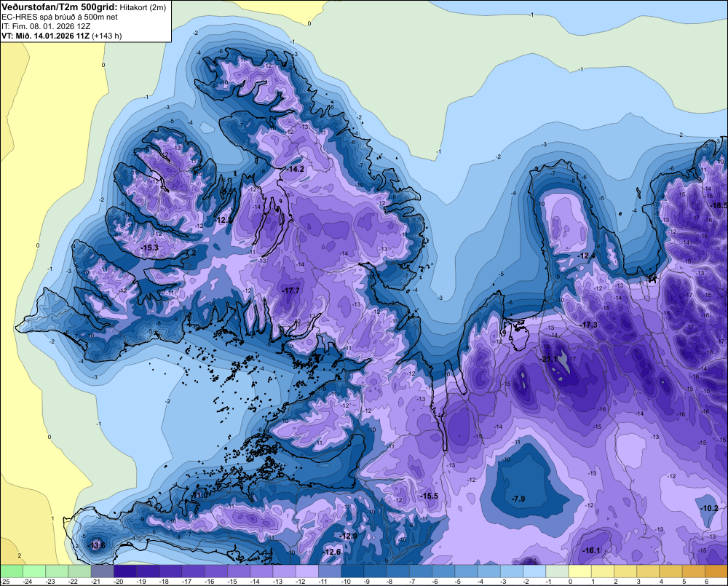Click the legend label "4"
Image resolution: width=728 pixels, height=586 pixels.
tap(661, 582)
